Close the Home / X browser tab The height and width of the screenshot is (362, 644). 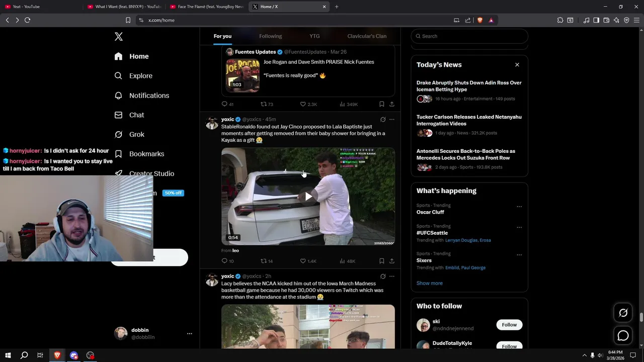(324, 7)
